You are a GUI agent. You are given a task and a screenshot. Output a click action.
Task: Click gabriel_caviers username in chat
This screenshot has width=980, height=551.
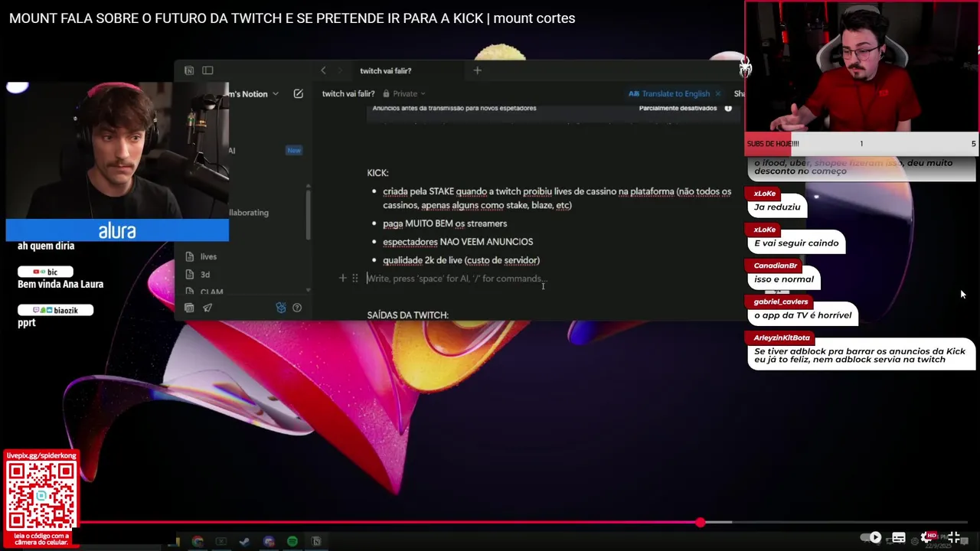click(781, 302)
